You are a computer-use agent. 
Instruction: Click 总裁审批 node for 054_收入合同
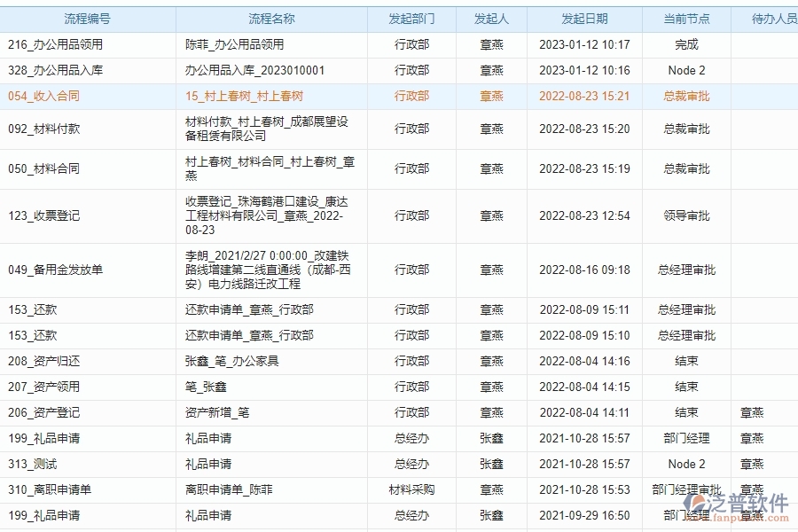(x=685, y=96)
